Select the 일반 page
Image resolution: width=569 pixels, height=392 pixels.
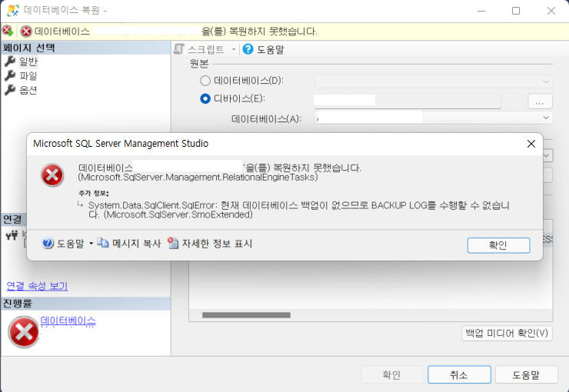point(28,61)
